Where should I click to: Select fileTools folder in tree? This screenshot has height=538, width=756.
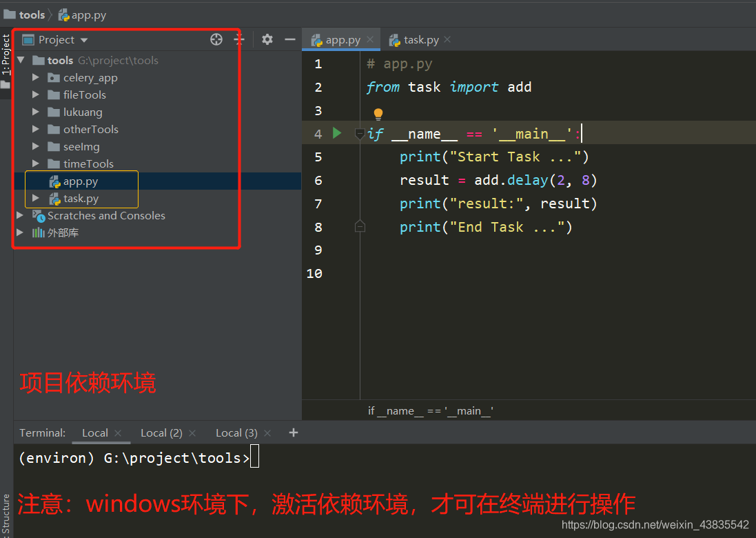coord(84,94)
